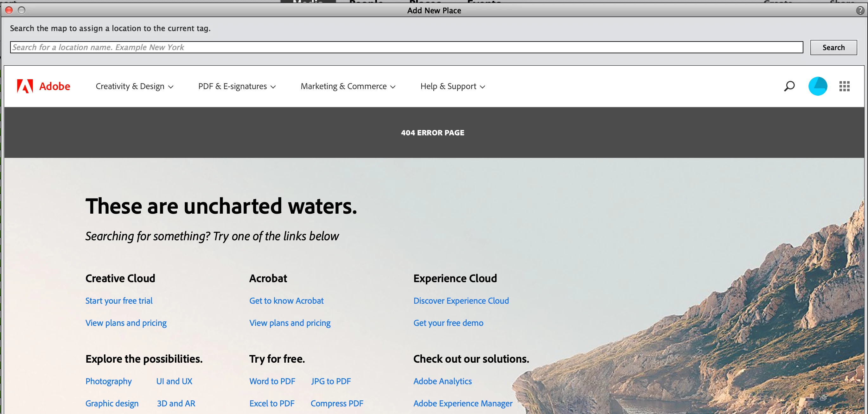Open the Marketing & Commerce dropdown
The width and height of the screenshot is (868, 414).
[348, 86]
